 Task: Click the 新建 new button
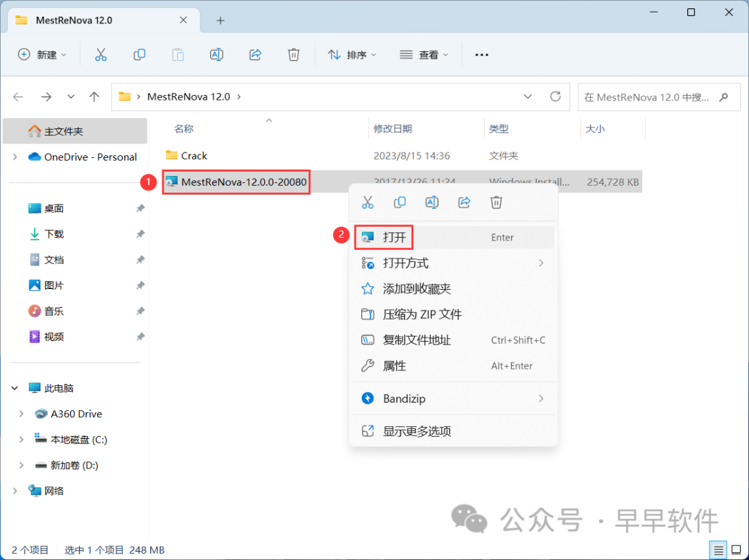click(x=42, y=55)
